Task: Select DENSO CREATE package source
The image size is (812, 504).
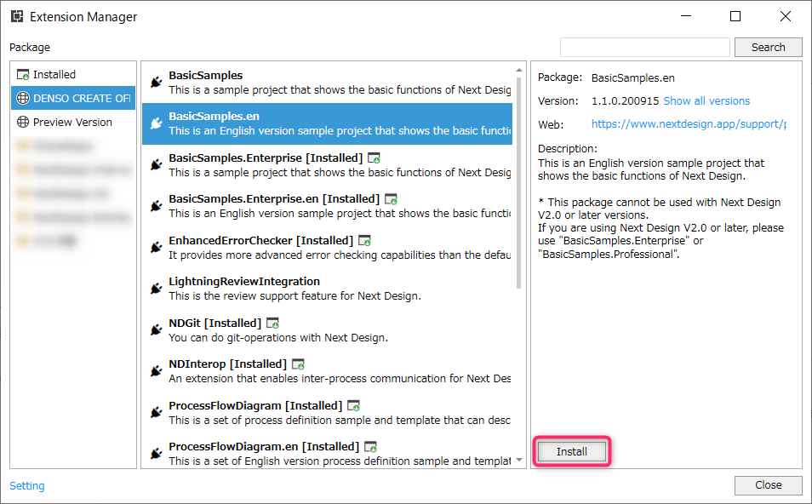Action: [73, 98]
